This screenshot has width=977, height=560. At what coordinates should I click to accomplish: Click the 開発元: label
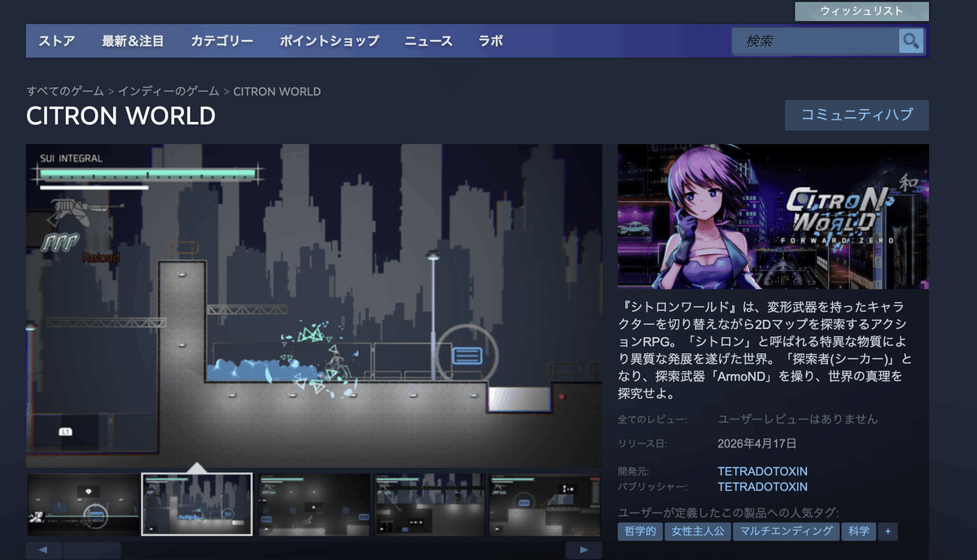point(633,471)
